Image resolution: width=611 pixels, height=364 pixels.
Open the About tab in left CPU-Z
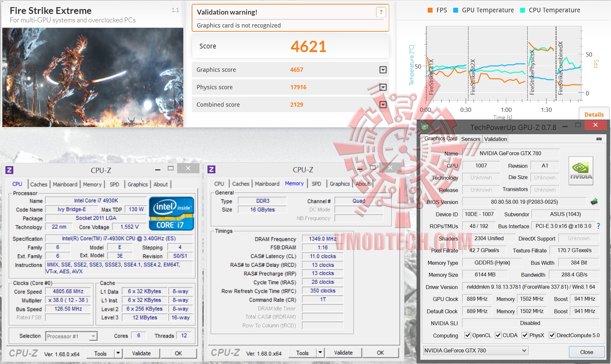click(161, 184)
